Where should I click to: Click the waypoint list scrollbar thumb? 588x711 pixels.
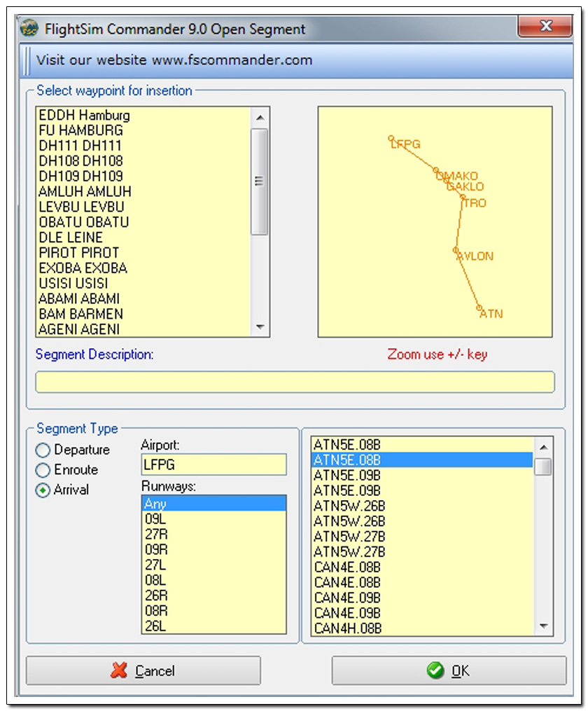click(x=260, y=181)
